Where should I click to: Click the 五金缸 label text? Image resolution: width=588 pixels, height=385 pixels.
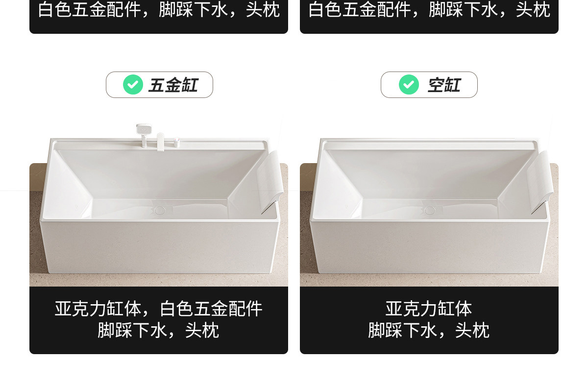[x=173, y=85]
